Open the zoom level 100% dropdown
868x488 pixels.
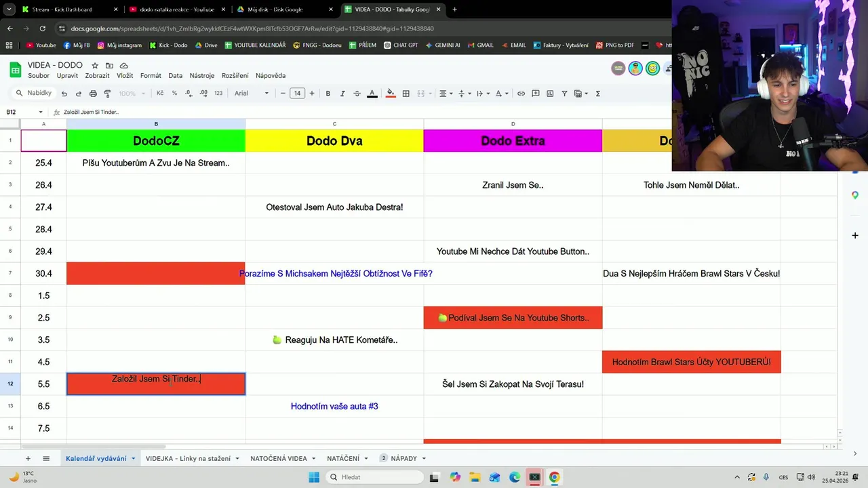(131, 94)
